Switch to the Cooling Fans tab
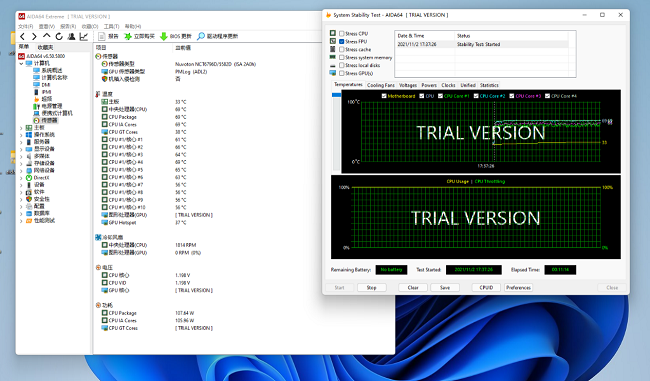Screen dimensions: 650x381 click(381, 85)
